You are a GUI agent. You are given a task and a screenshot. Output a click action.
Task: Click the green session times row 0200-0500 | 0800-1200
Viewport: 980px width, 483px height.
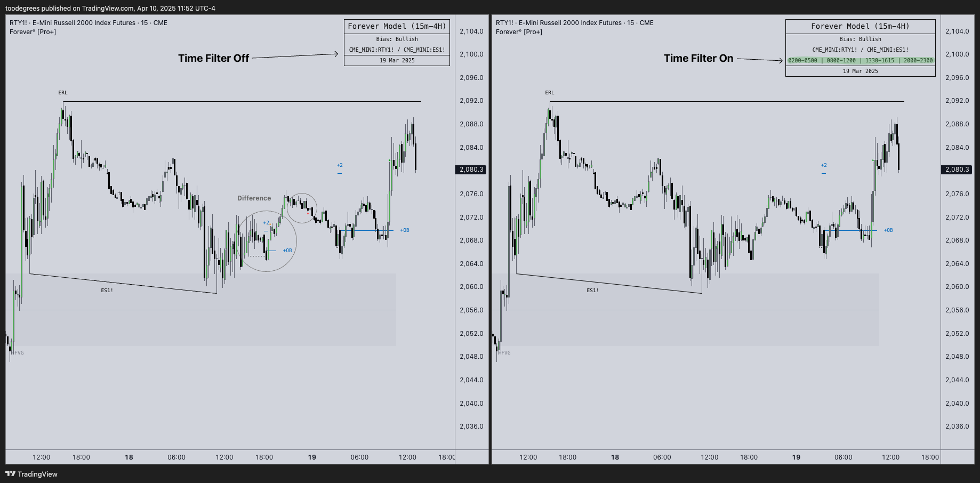pos(860,60)
